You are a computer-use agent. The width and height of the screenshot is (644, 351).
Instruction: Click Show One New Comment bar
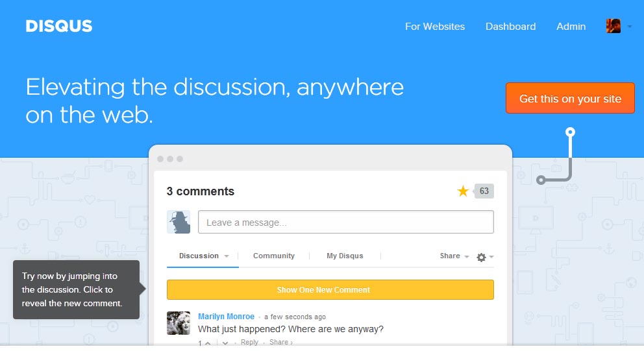330,290
